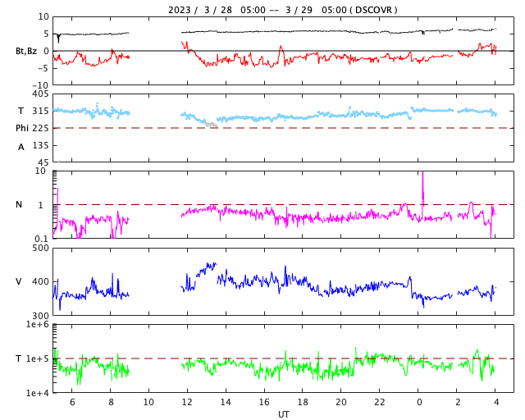Click the UT label under the time axis
The image size is (525, 420).
(x=283, y=414)
